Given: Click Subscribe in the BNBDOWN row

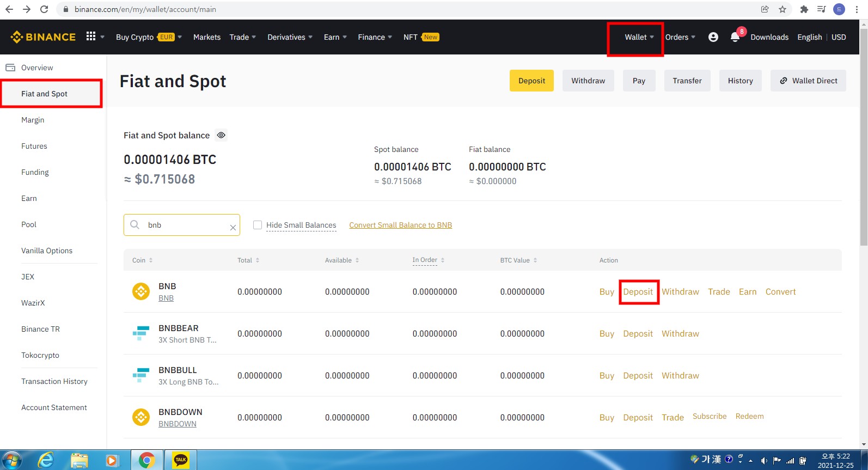Looking at the screenshot, I should click(710, 416).
